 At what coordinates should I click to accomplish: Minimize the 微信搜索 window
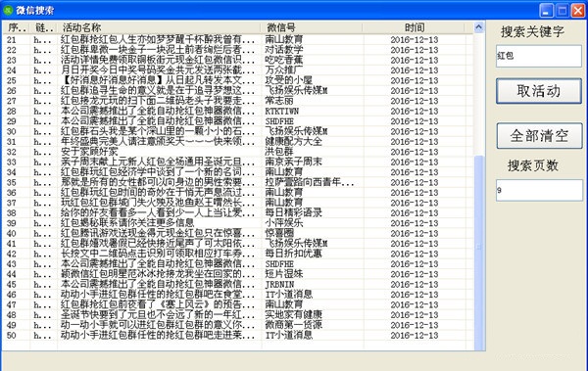click(547, 11)
